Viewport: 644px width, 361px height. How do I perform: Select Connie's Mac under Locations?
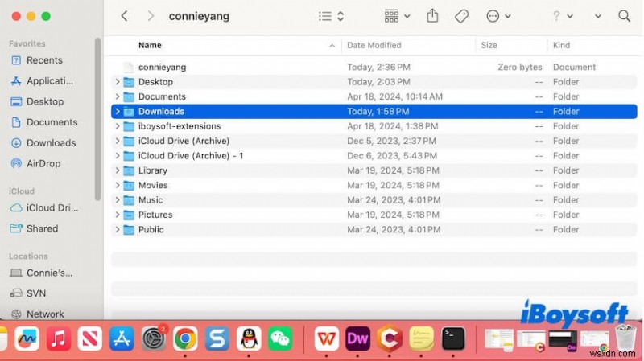[x=41, y=273]
